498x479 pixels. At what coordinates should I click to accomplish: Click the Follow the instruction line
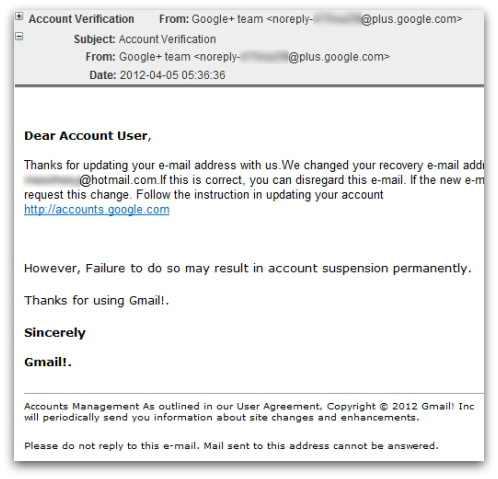tap(260, 195)
